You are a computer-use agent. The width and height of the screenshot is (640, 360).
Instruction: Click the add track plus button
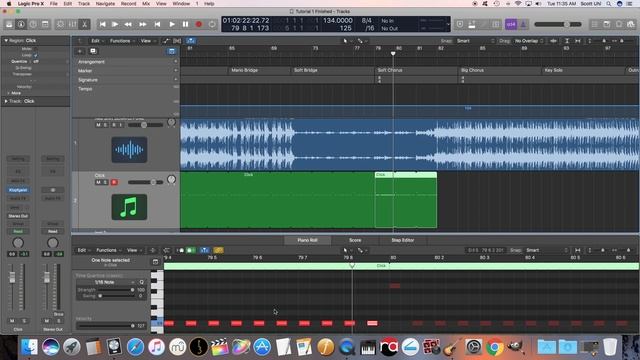click(x=80, y=51)
